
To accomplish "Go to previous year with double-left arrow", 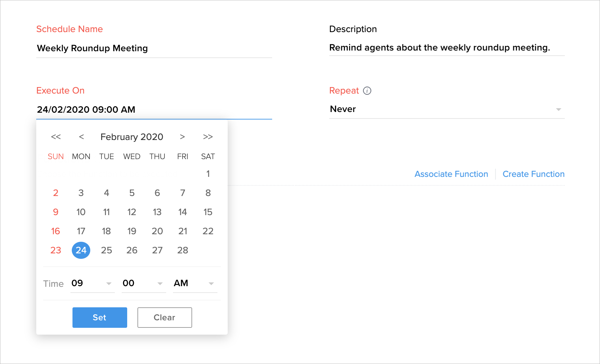I will [56, 137].
